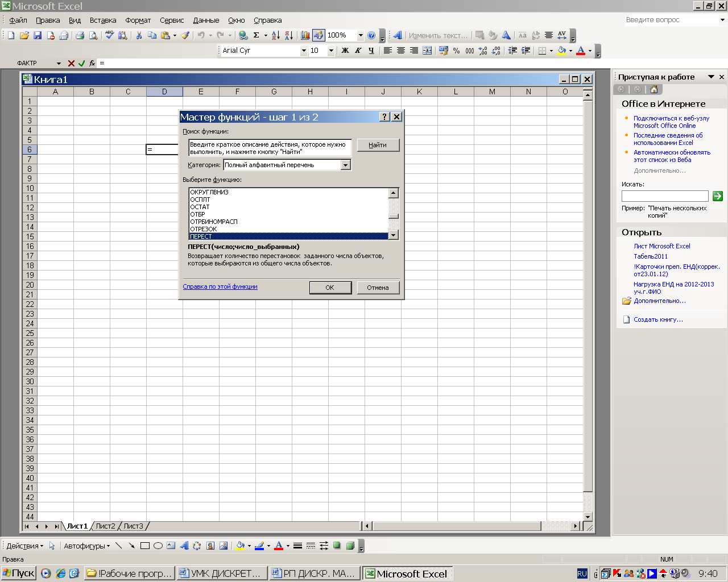Viewport: 728px width, 582px height.
Task: Click the fx Insert Function icon
Action: click(x=92, y=63)
